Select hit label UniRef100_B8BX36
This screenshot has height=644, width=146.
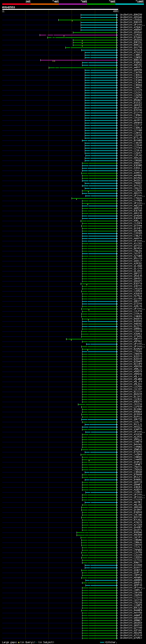click(131, 60)
